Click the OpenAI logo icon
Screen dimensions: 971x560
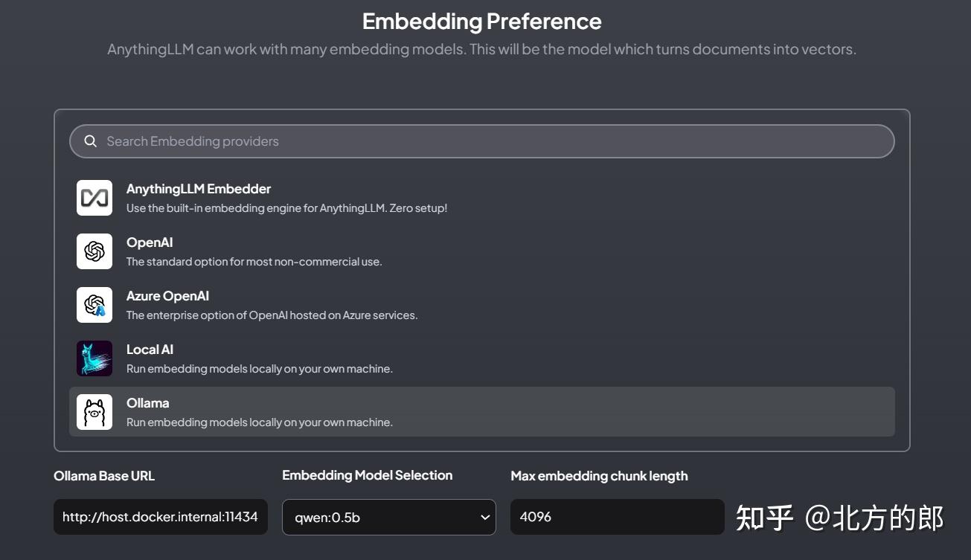tap(94, 251)
